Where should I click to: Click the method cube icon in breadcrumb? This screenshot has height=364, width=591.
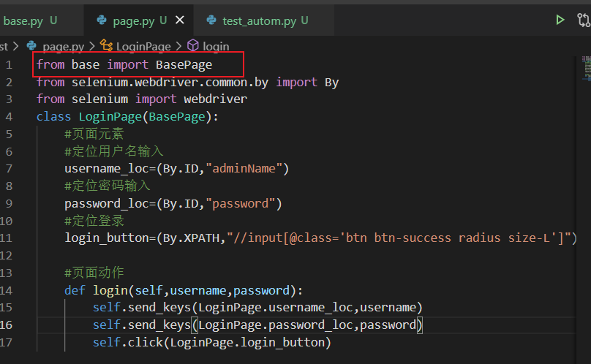pos(193,45)
